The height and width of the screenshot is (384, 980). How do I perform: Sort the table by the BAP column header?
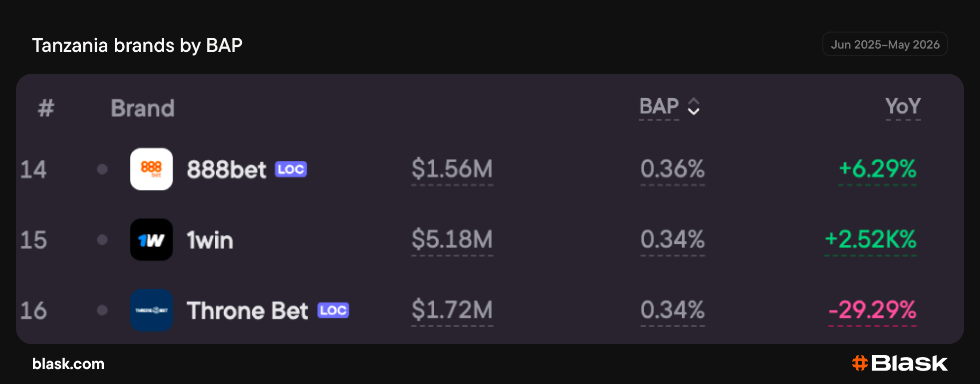click(659, 106)
